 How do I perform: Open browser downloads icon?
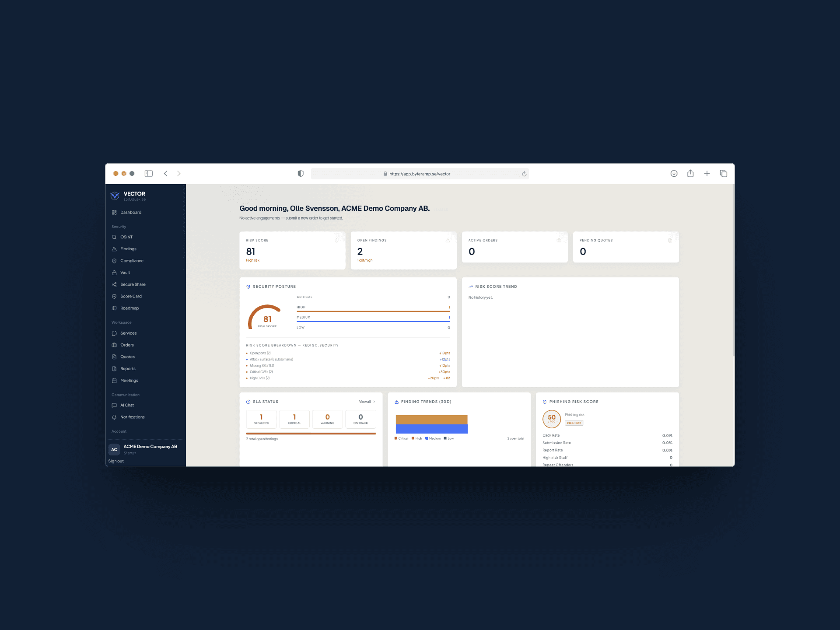pos(674,174)
